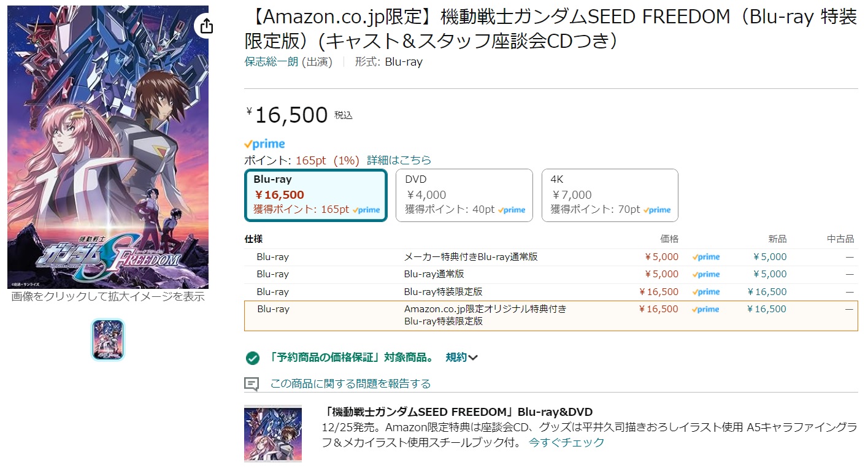Open the 保志総一朗 cast link
Image resolution: width=868 pixels, height=468 pixels.
click(x=271, y=62)
